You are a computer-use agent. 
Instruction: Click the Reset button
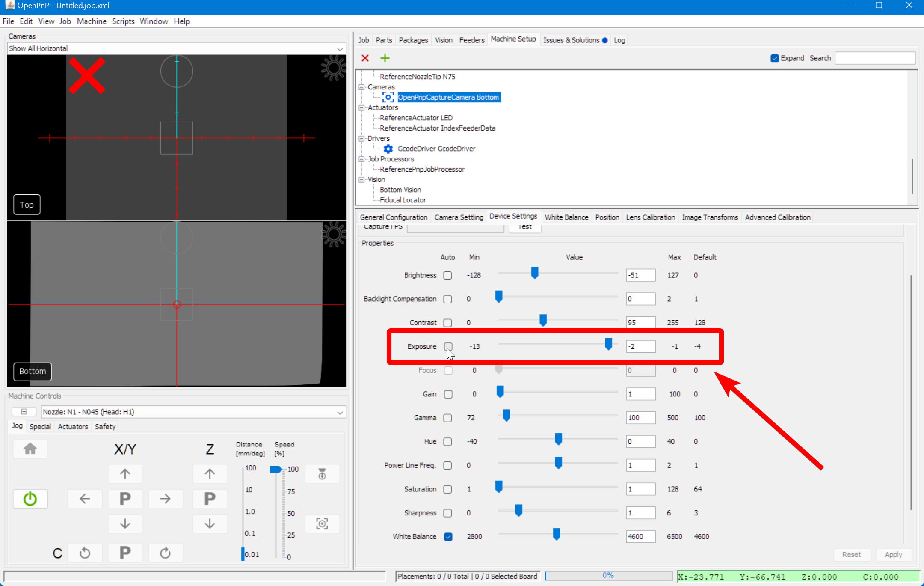tap(851, 555)
